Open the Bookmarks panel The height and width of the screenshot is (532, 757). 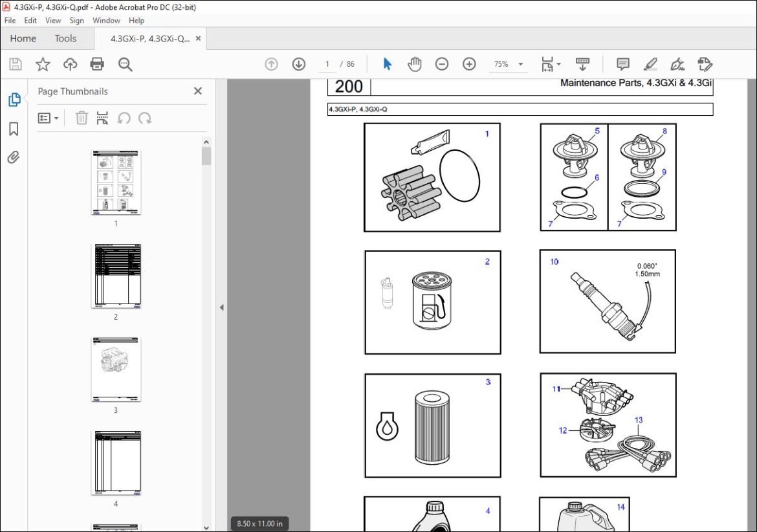[14, 129]
